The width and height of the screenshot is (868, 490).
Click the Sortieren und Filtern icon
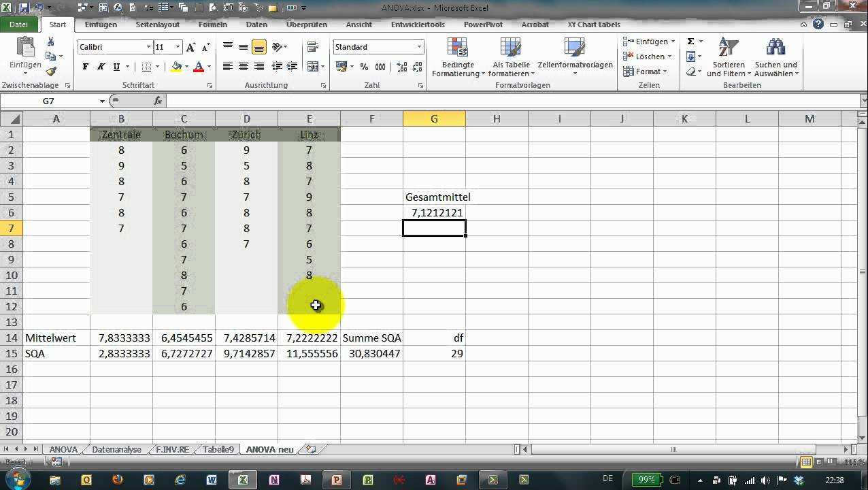[729, 58]
